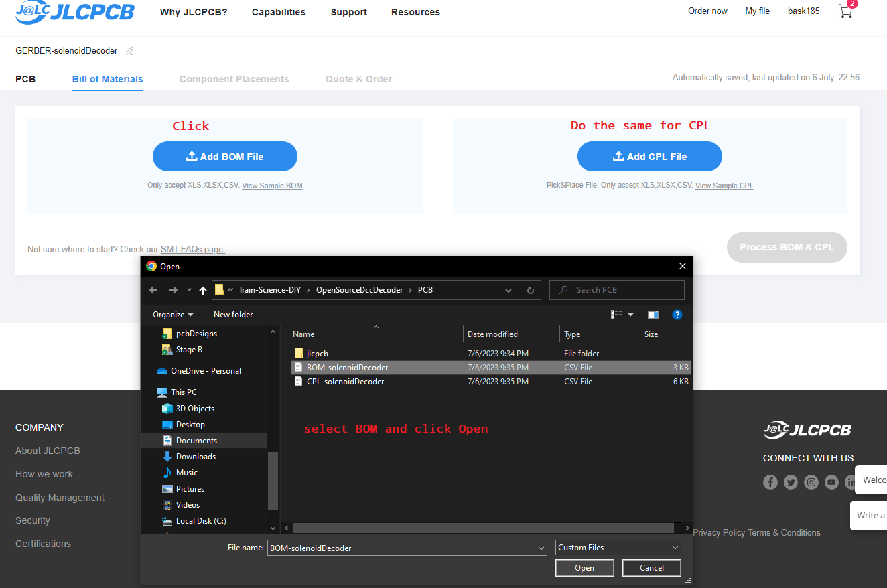Click the refresh button next to path
The width and height of the screenshot is (887, 588).
pyautogui.click(x=530, y=290)
